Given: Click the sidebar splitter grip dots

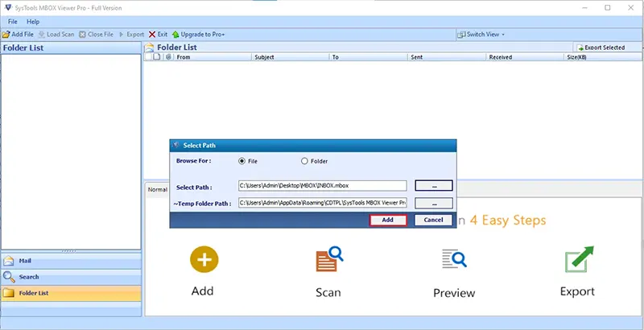Looking at the screenshot, I should [68, 251].
